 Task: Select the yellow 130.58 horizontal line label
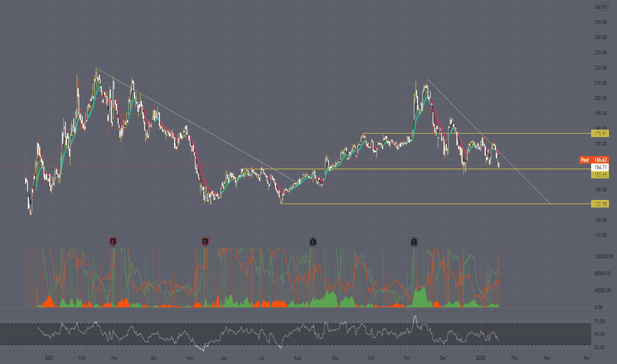[x=600, y=203]
